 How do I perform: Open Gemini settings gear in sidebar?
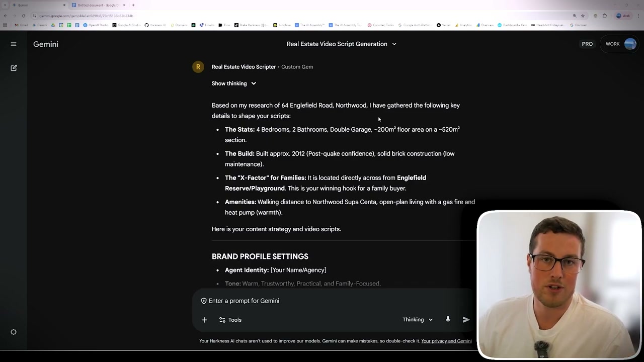(x=14, y=332)
